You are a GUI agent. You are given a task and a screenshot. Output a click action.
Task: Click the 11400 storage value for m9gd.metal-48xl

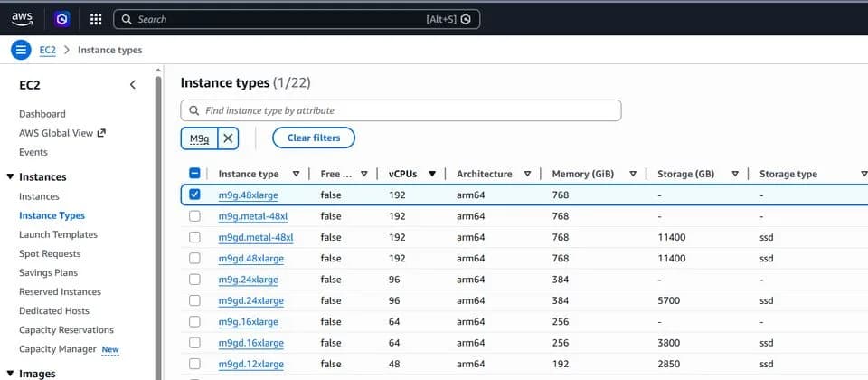pyautogui.click(x=672, y=237)
